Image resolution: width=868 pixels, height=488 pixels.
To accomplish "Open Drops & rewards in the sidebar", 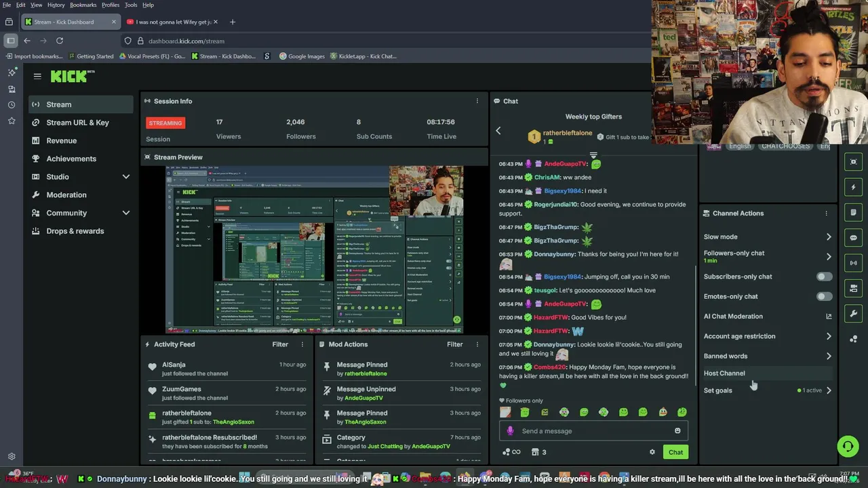I will click(x=81, y=231).
